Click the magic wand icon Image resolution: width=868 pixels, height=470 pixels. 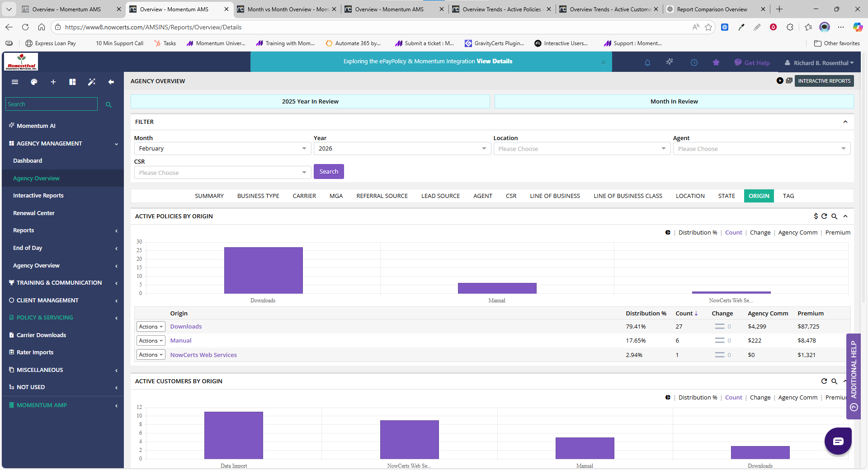[92, 82]
